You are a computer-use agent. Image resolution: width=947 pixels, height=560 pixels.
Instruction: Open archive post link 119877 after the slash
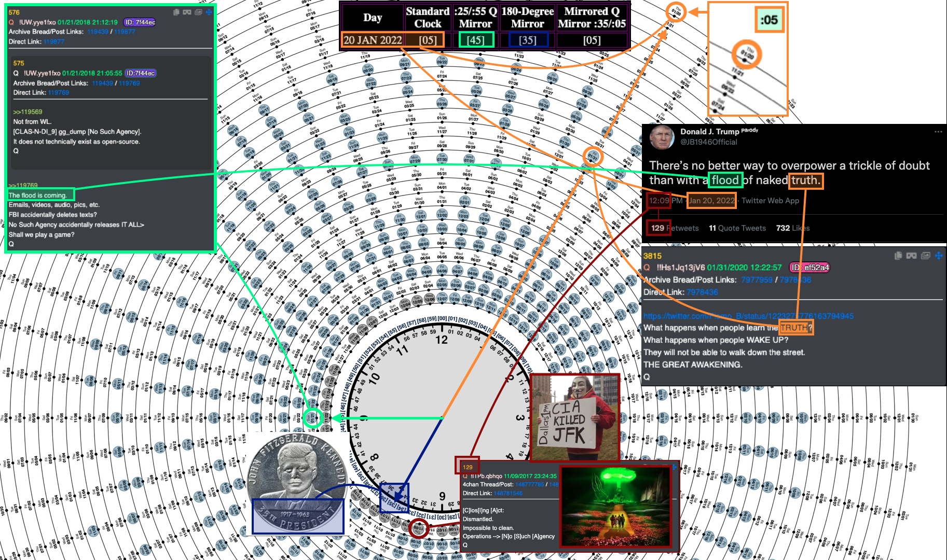[x=125, y=32]
